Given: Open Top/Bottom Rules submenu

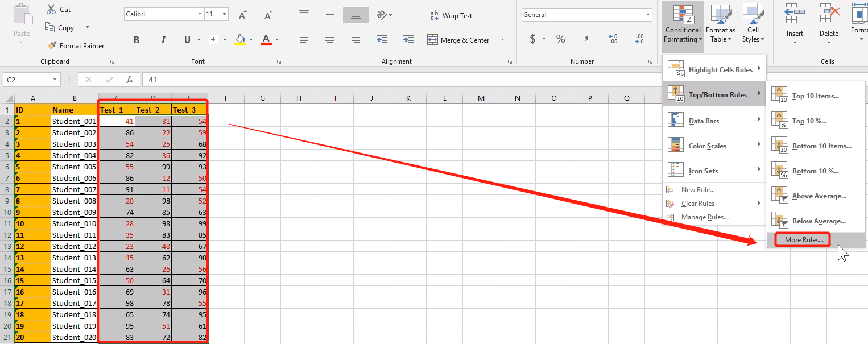Looking at the screenshot, I should pyautogui.click(x=715, y=94).
